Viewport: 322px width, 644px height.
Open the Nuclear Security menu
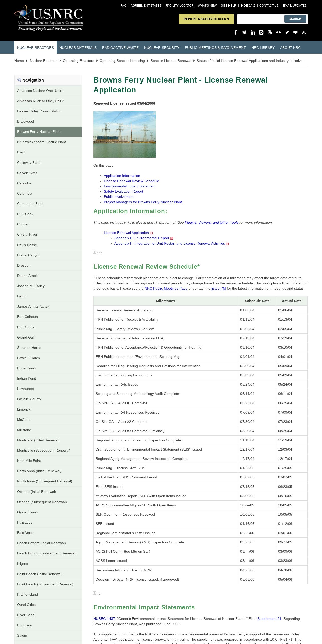[x=162, y=48]
